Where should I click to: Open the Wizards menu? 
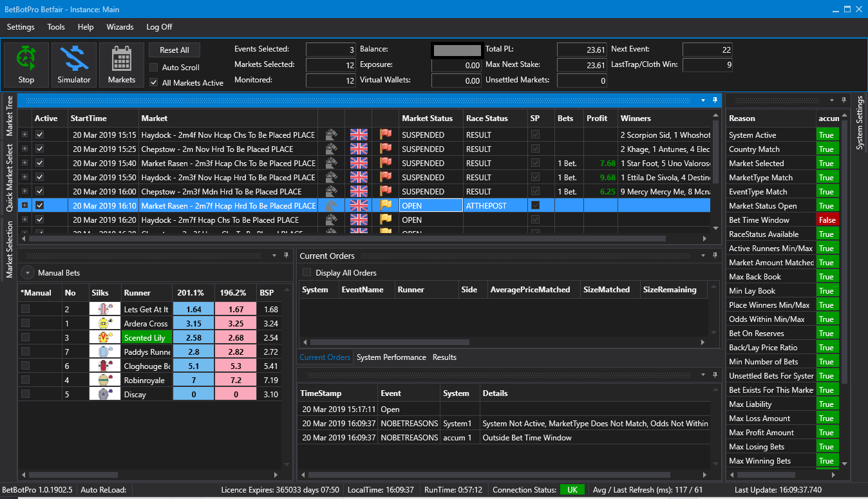[x=120, y=27]
